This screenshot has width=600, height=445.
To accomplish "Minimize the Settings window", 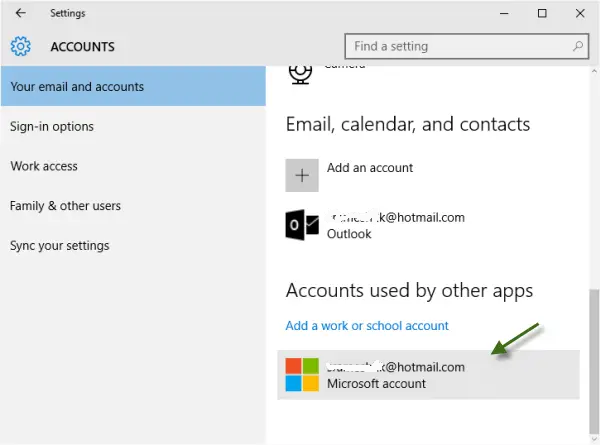I will pyautogui.click(x=504, y=13).
